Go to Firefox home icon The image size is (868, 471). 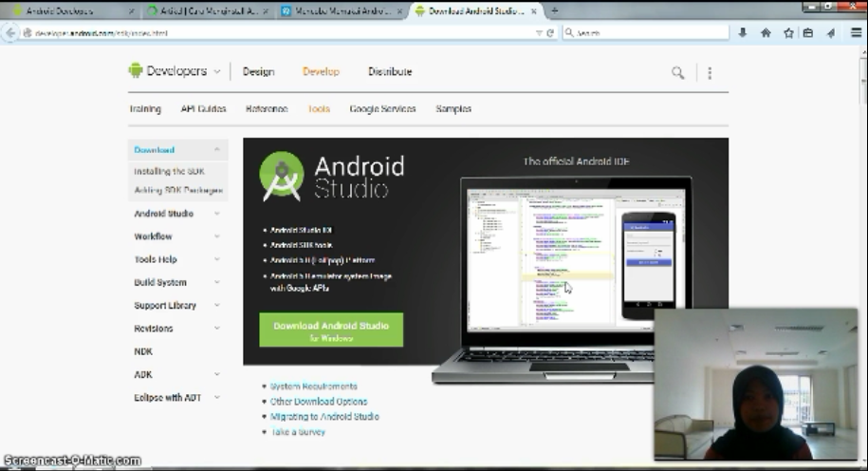click(766, 33)
